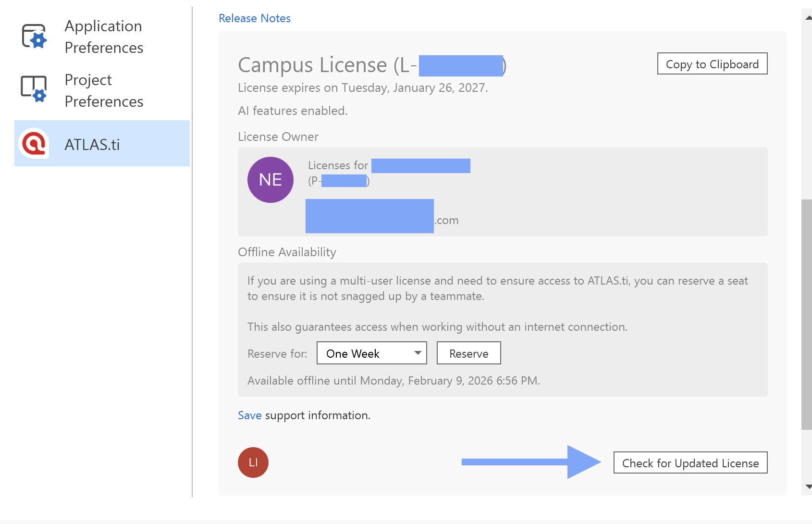Click the scrollbar down arrow
Viewport: 812px width, 524px height.
[808, 487]
